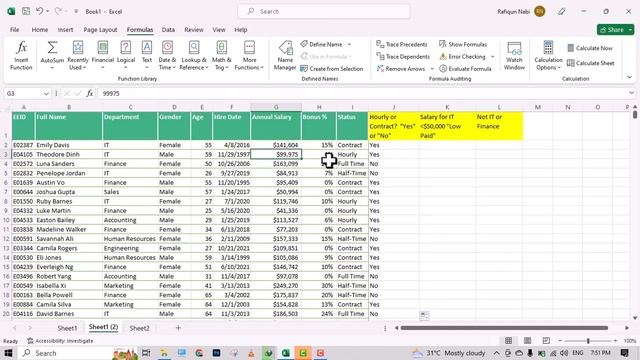Open Lookup & Reference functions menu
Viewport: 640px width, 360px height.
coord(194,56)
